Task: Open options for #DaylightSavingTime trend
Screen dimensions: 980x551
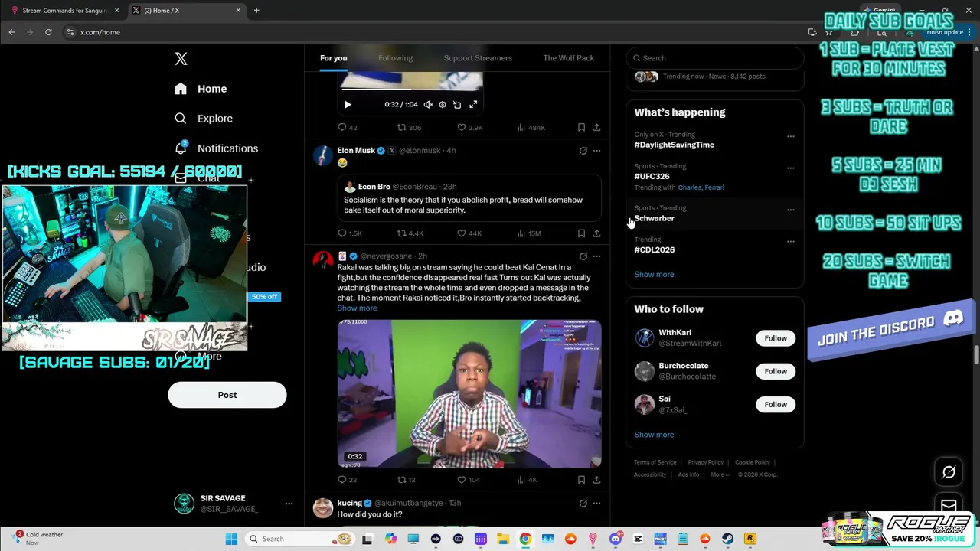Action: [791, 137]
